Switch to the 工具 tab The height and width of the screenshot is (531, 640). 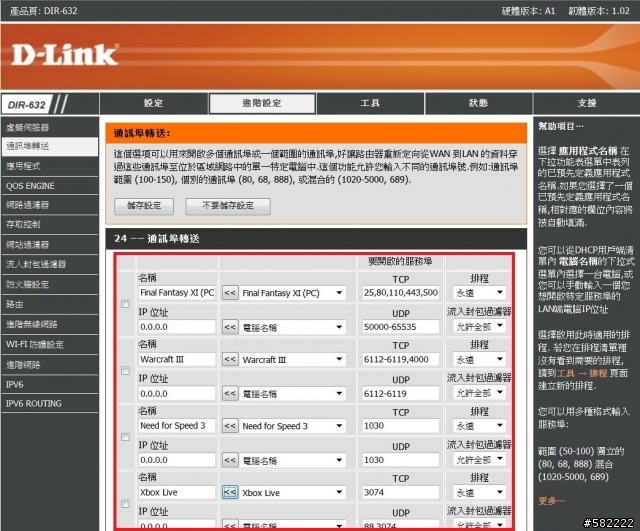[x=370, y=103]
